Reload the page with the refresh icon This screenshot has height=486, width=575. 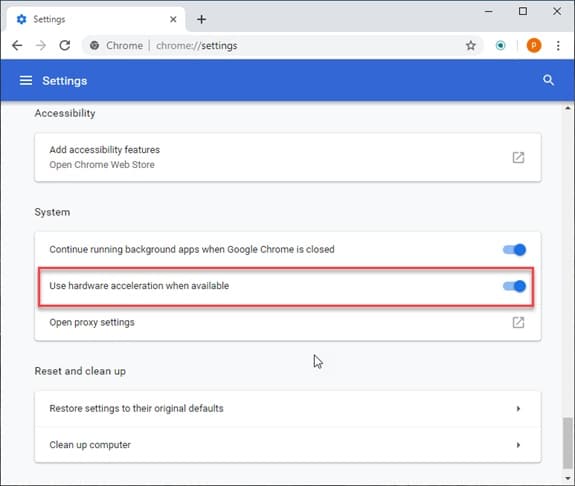(65, 45)
